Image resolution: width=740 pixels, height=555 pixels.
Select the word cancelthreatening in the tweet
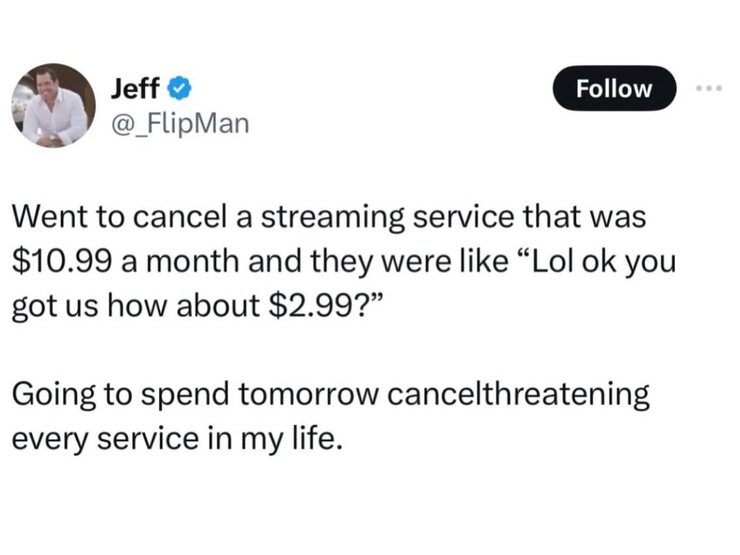(x=518, y=395)
